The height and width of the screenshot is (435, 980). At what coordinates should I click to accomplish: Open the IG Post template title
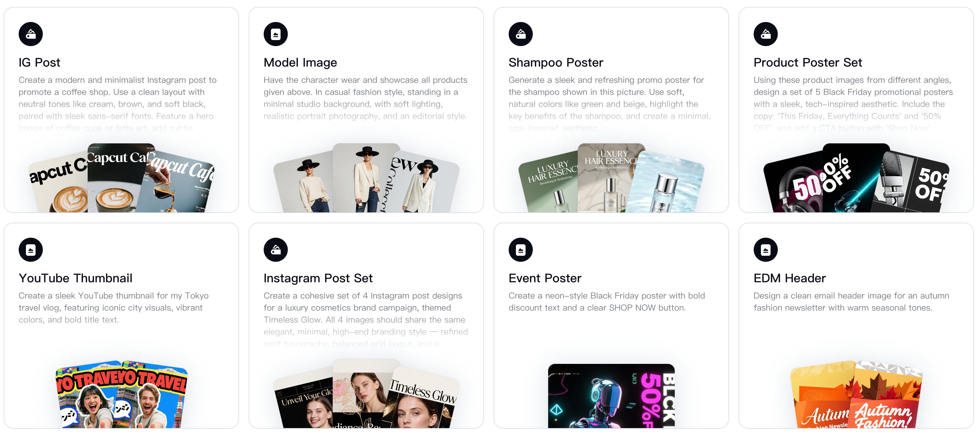coord(39,62)
